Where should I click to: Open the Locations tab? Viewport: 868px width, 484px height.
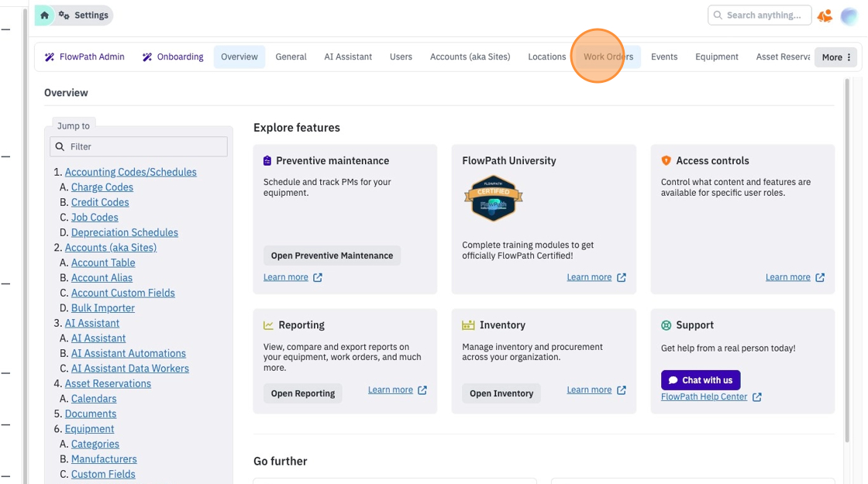point(547,57)
